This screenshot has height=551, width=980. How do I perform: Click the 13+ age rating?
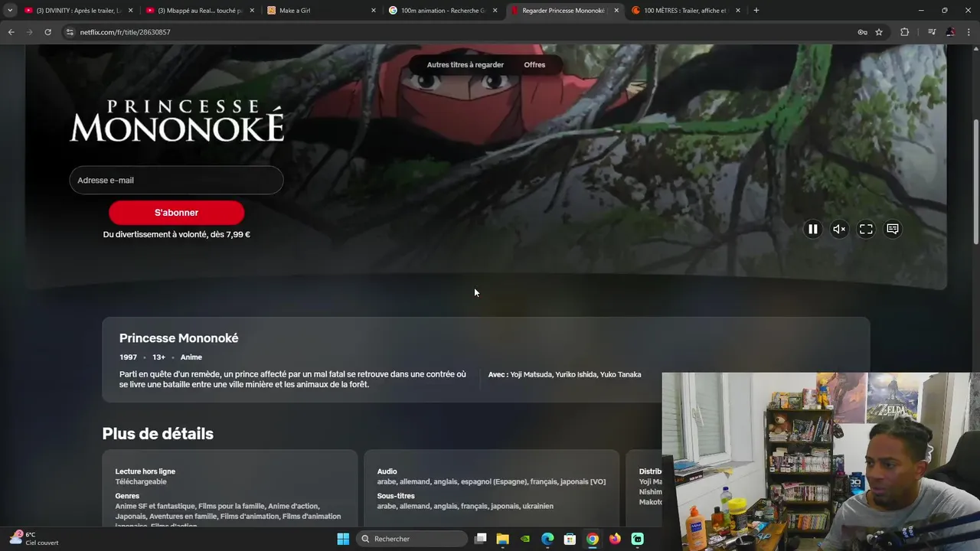coord(158,357)
